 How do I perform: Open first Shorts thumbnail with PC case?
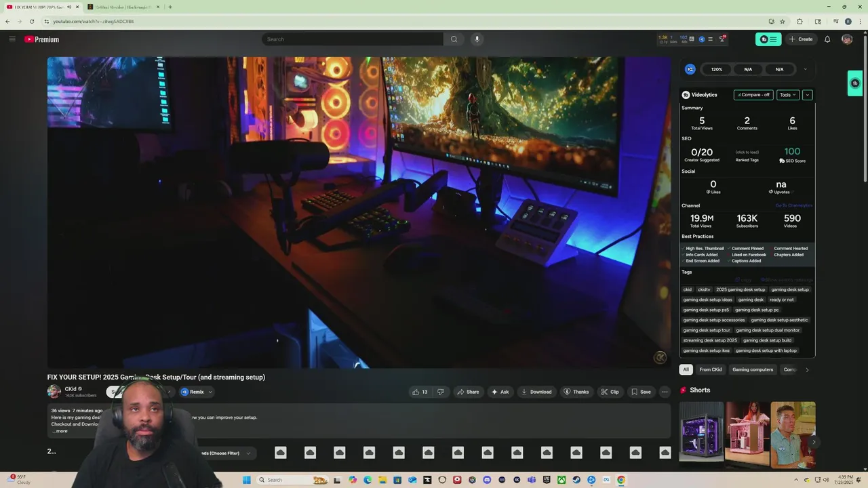[x=702, y=435]
